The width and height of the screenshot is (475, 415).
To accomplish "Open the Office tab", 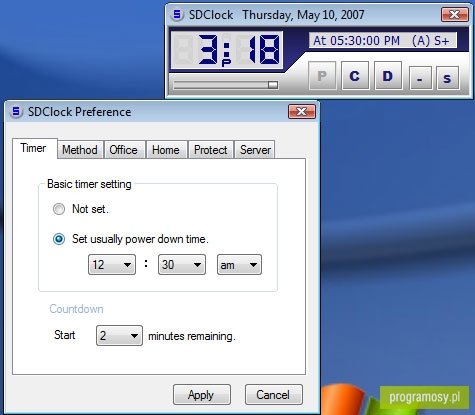I will coord(124,150).
